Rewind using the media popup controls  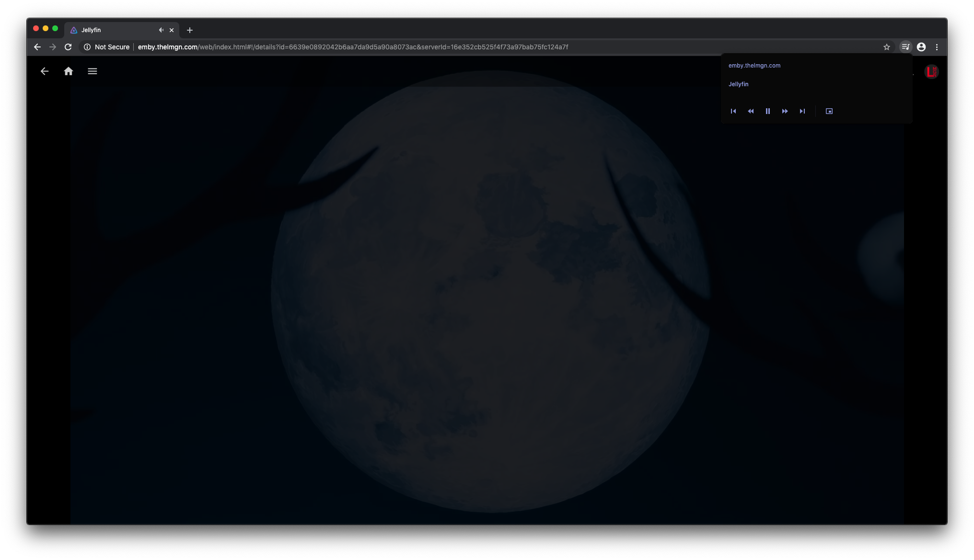[x=751, y=111]
